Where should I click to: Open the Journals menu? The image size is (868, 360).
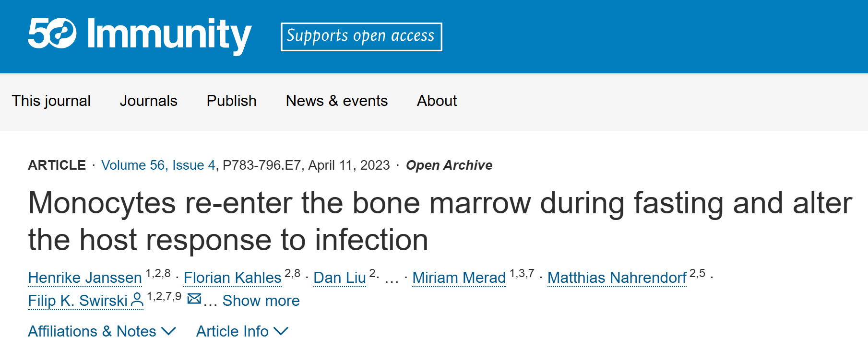coord(148,101)
